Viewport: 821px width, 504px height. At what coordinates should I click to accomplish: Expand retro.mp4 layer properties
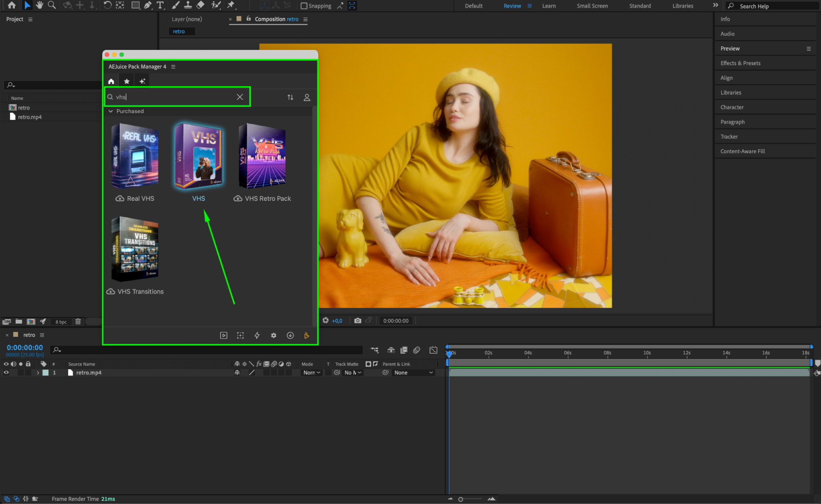[38, 373]
